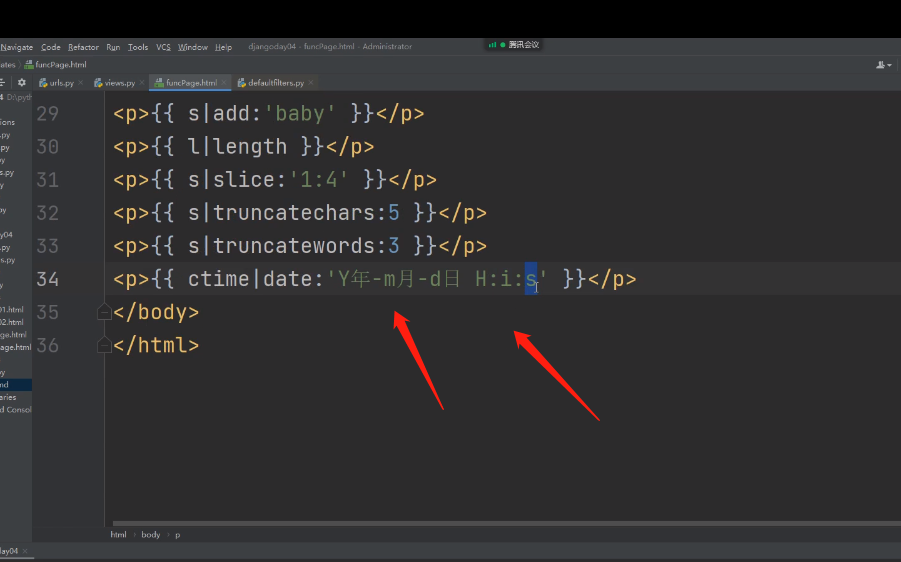Close the funcPage.html tab

tap(224, 83)
